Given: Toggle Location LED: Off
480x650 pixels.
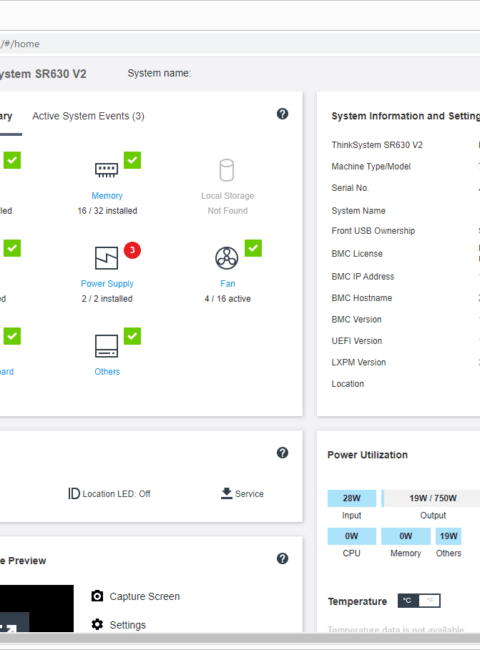Looking at the screenshot, I should [116, 494].
